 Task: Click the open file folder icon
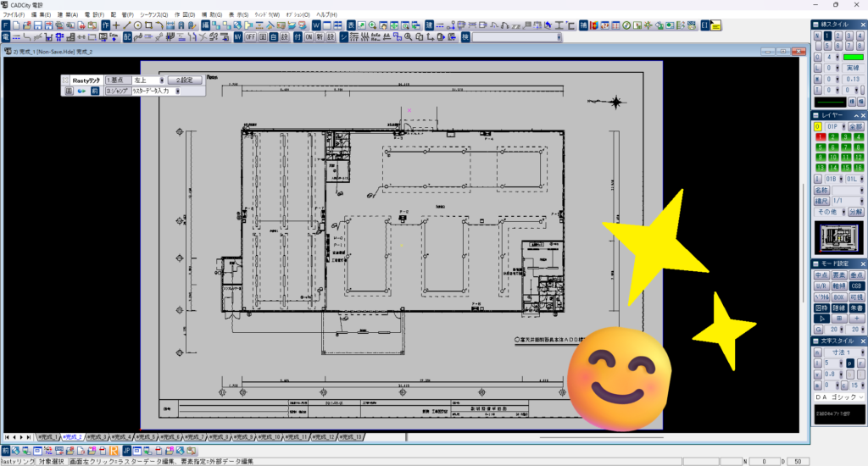[x=26, y=25]
